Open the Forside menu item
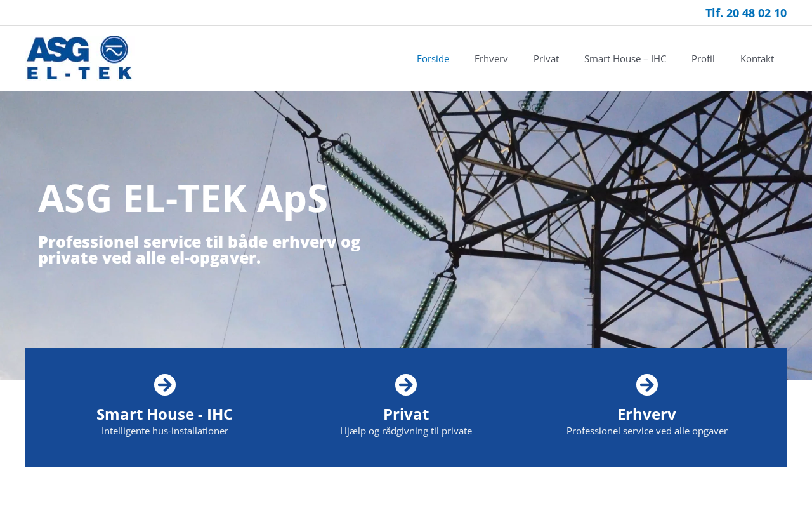The width and height of the screenshot is (812, 508). [x=433, y=58]
